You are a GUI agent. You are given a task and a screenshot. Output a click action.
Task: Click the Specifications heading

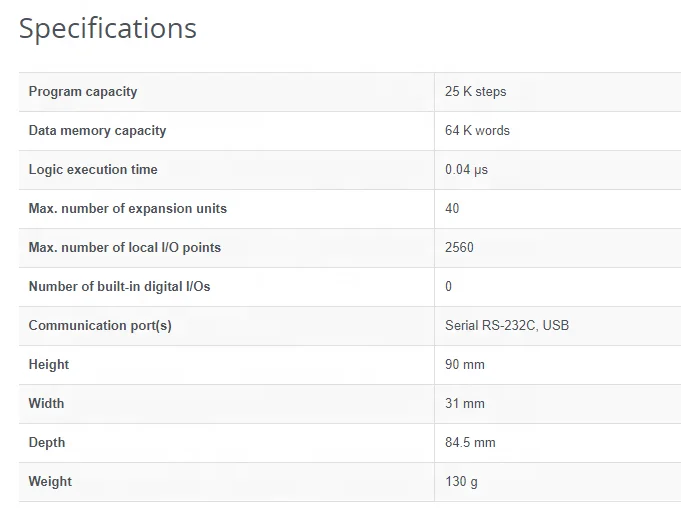(x=108, y=28)
